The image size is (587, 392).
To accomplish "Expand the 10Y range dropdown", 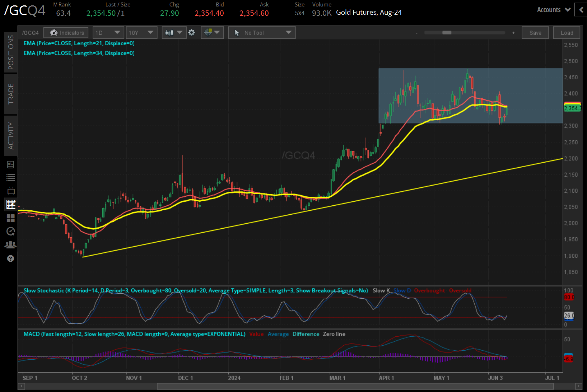I will [x=141, y=32].
